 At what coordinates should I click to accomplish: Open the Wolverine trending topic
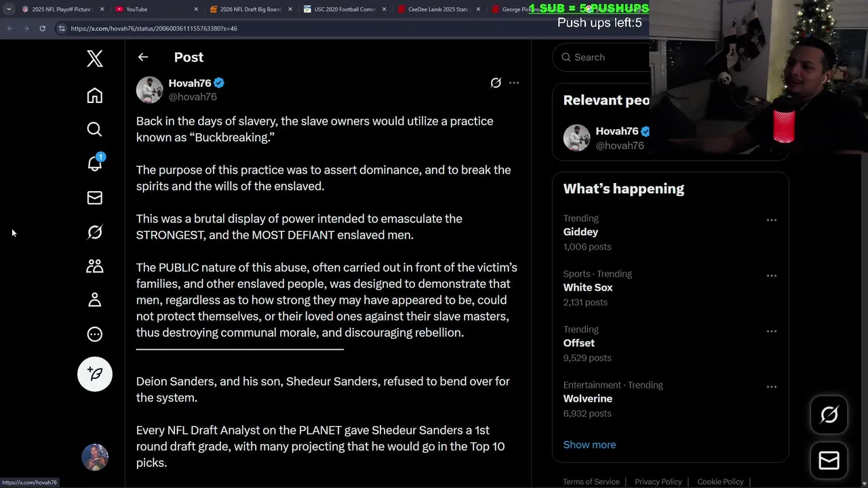coord(588,399)
